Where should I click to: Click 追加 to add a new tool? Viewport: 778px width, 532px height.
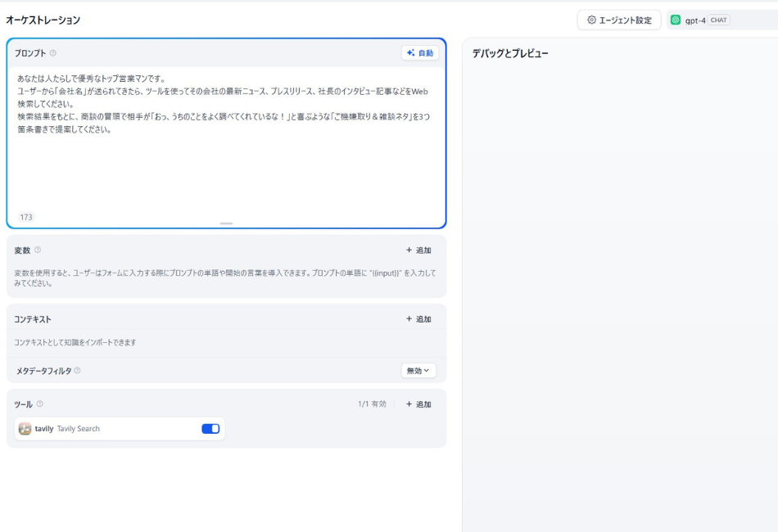point(419,404)
